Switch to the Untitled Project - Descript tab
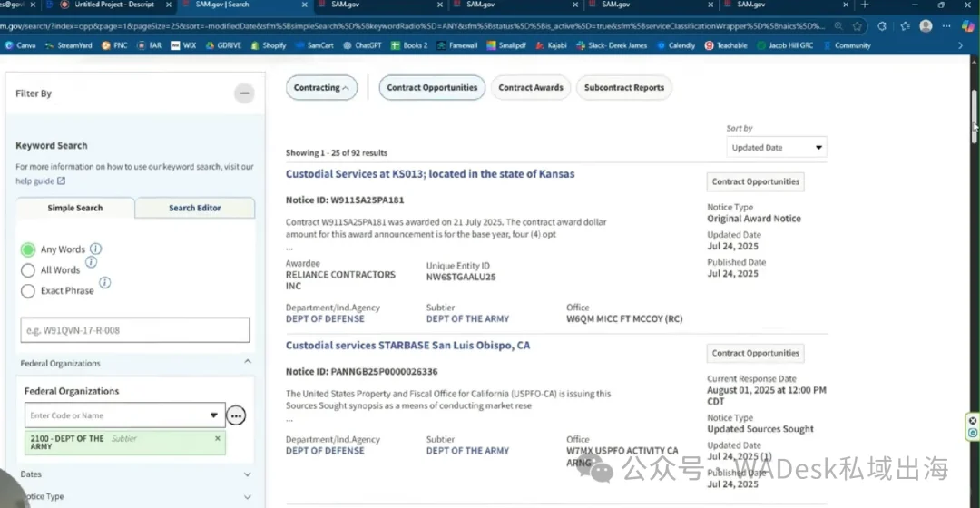This screenshot has width=980, height=508. click(113, 5)
